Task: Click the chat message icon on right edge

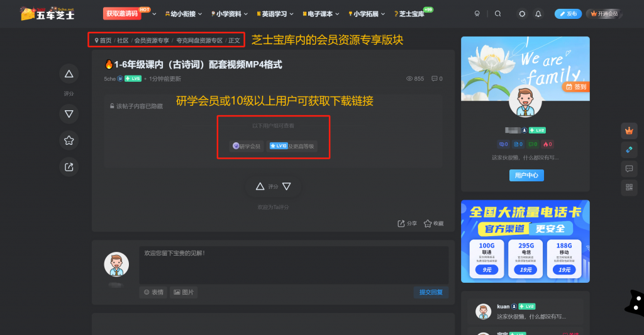Action: point(629,168)
